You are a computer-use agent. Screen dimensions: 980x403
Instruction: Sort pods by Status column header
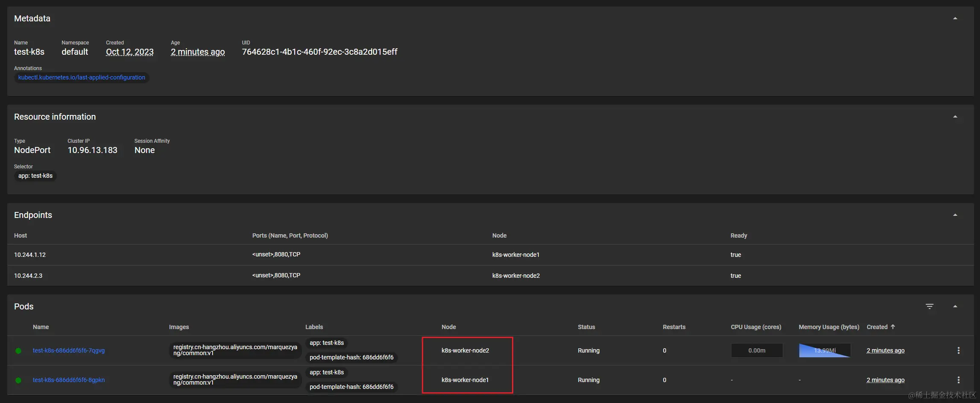pos(586,327)
